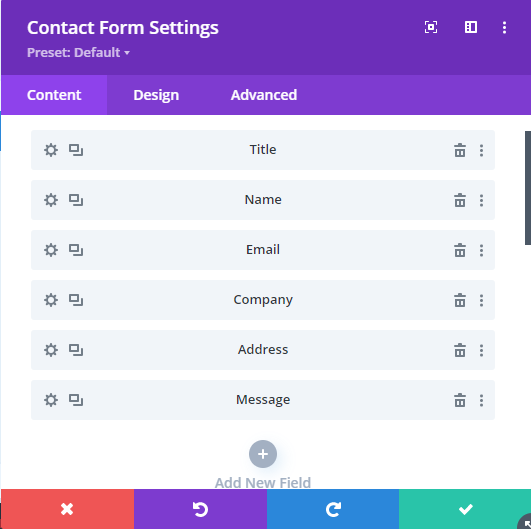
Task: Duplicate the Name field
Action: pyautogui.click(x=76, y=200)
